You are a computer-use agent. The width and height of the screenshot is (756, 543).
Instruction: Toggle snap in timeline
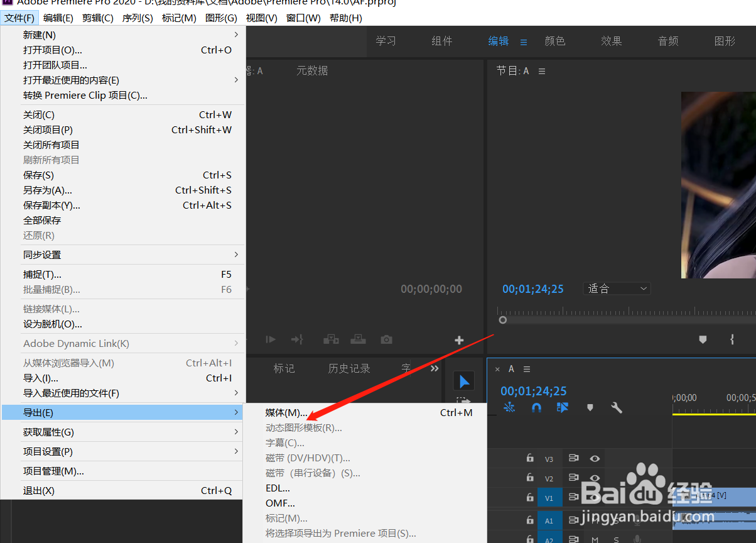pyautogui.click(x=536, y=407)
